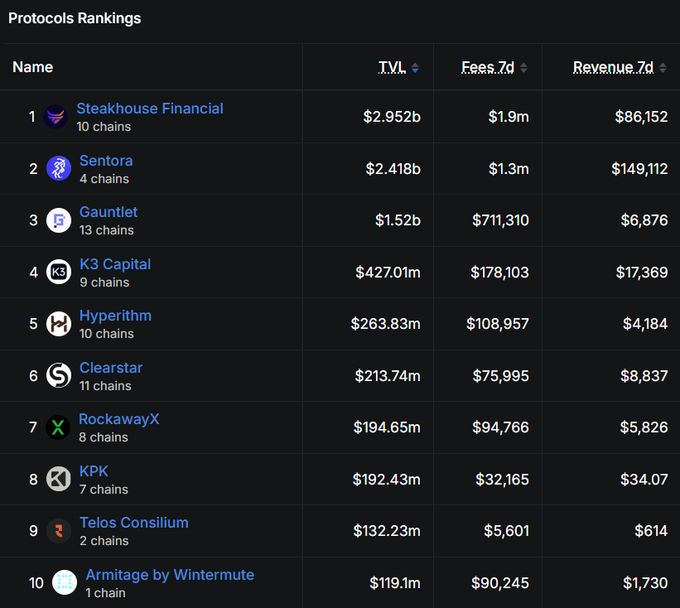Viewport: 680px width, 608px height.
Task: Click the '1 chain' label under Armitage
Action: point(105,593)
